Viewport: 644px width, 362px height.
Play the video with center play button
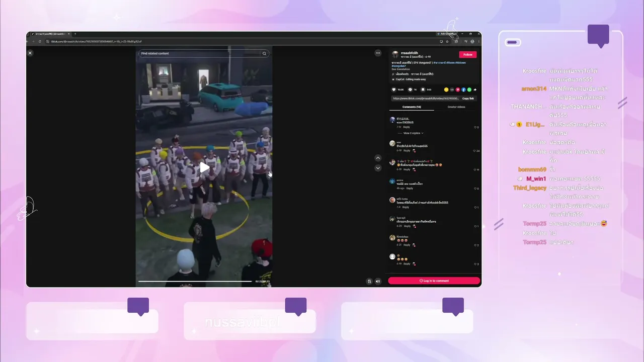click(204, 167)
